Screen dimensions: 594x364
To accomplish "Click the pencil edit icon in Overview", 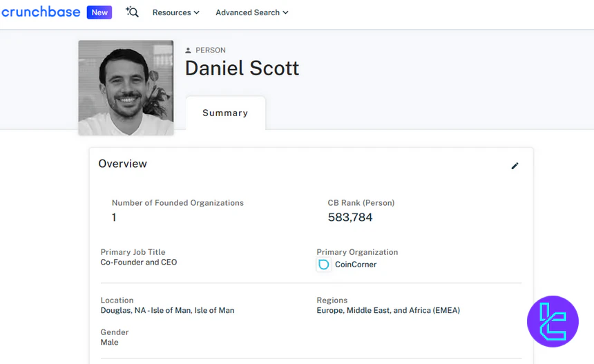I will point(515,166).
